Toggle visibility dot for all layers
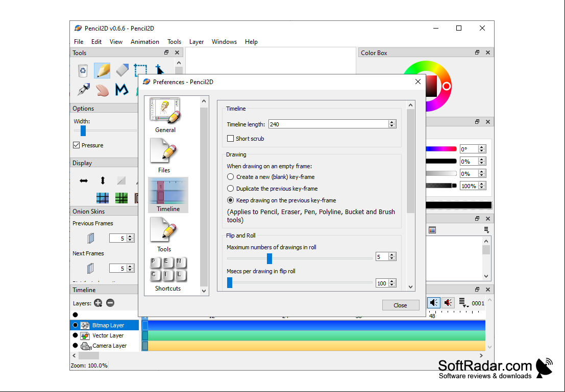This screenshot has width=565, height=392. 76,315
